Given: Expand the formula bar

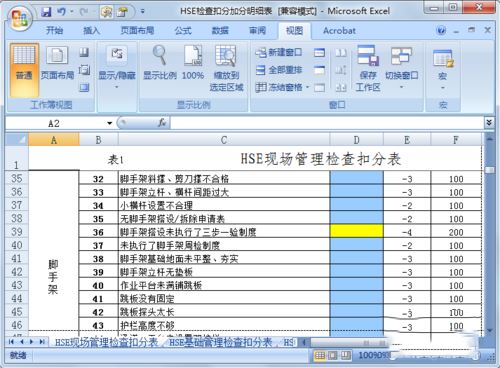Looking at the screenshot, I should (489, 123).
